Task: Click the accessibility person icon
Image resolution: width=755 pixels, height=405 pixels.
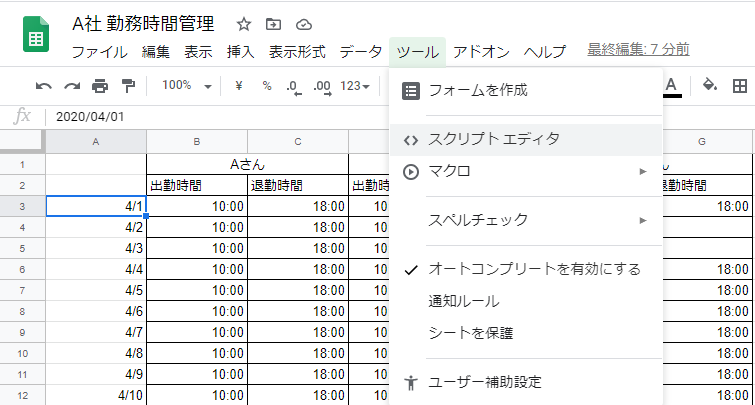Action: click(411, 383)
